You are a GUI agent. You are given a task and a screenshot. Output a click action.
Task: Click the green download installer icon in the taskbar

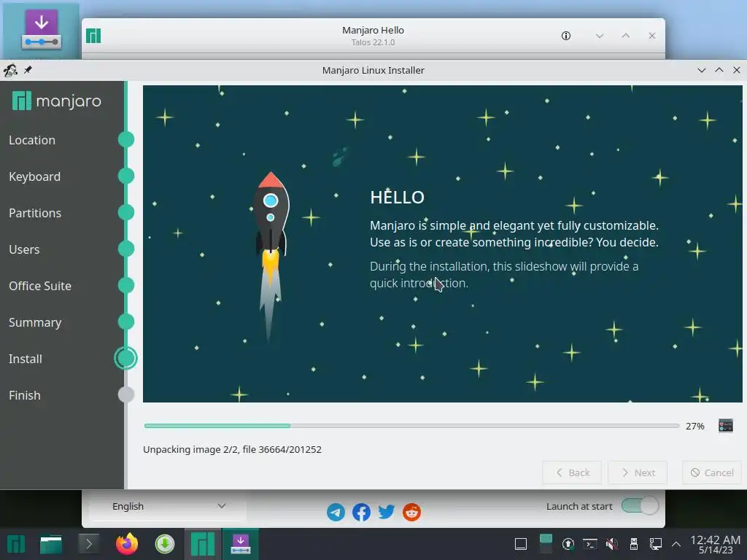pos(164,544)
